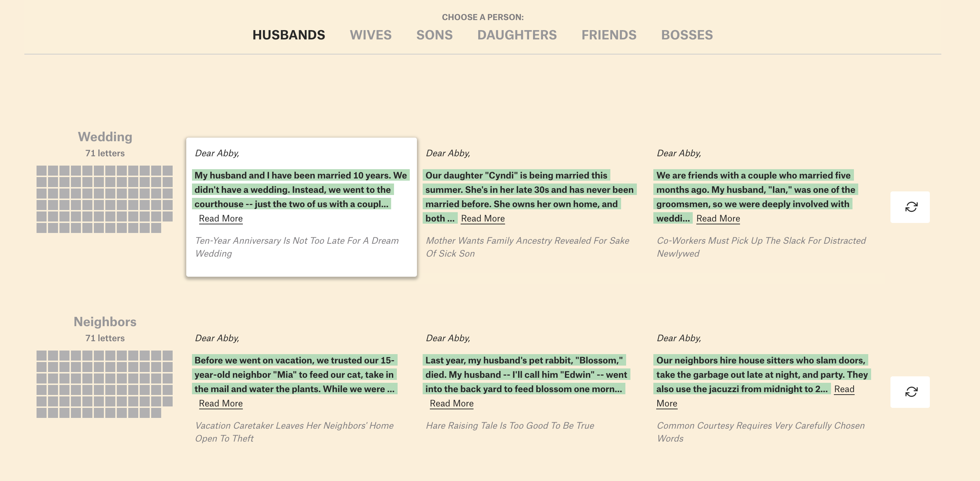
Task: Choose the DAUGHTERS tab
Action: click(x=517, y=35)
